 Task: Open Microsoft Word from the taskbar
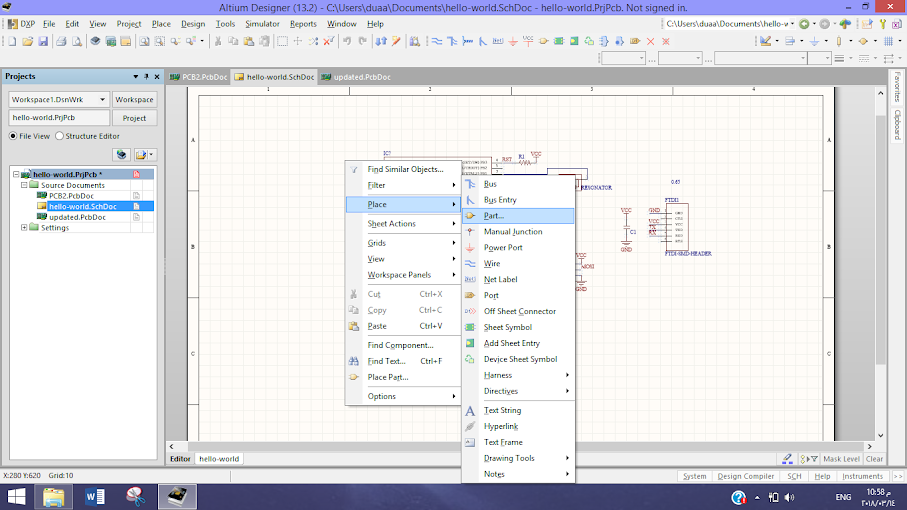click(x=94, y=497)
